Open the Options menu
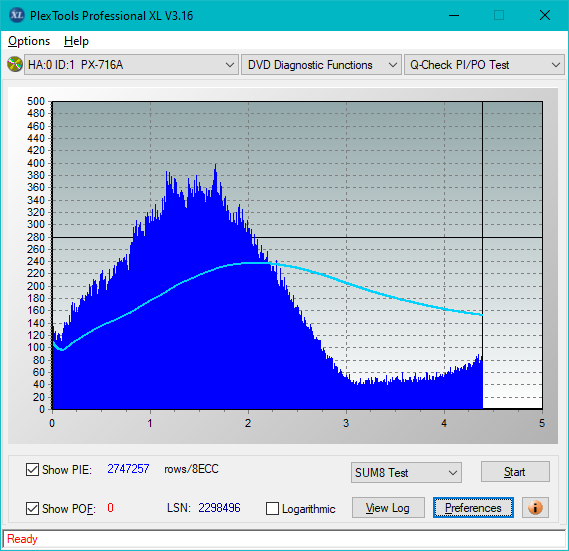569x551 pixels. (x=29, y=41)
